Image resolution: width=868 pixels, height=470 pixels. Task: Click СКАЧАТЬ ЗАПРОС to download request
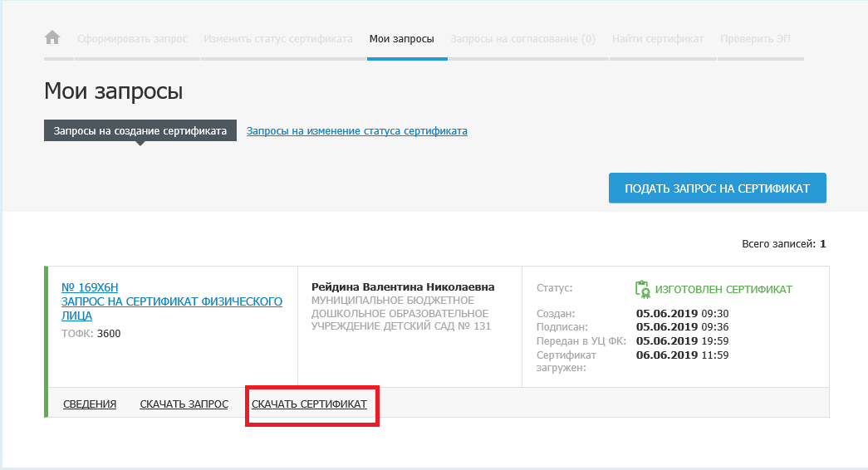tap(184, 404)
